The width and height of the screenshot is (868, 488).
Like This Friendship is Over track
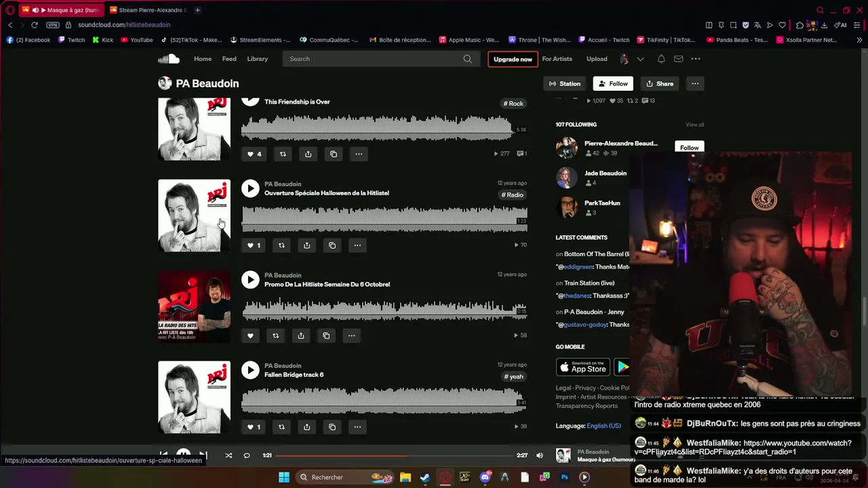click(254, 154)
